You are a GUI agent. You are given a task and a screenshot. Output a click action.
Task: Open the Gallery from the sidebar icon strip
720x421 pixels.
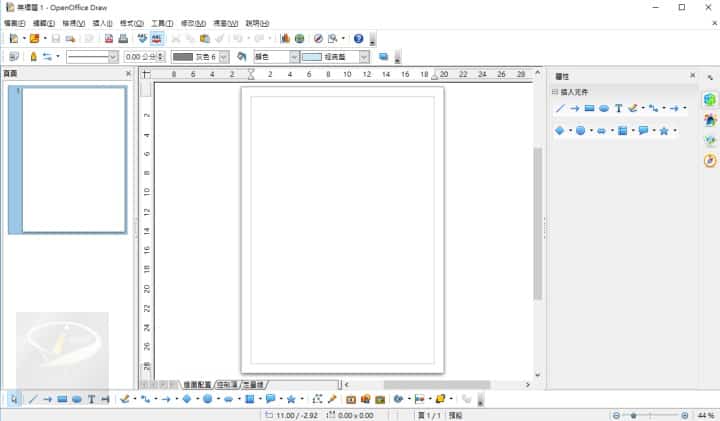click(x=710, y=140)
